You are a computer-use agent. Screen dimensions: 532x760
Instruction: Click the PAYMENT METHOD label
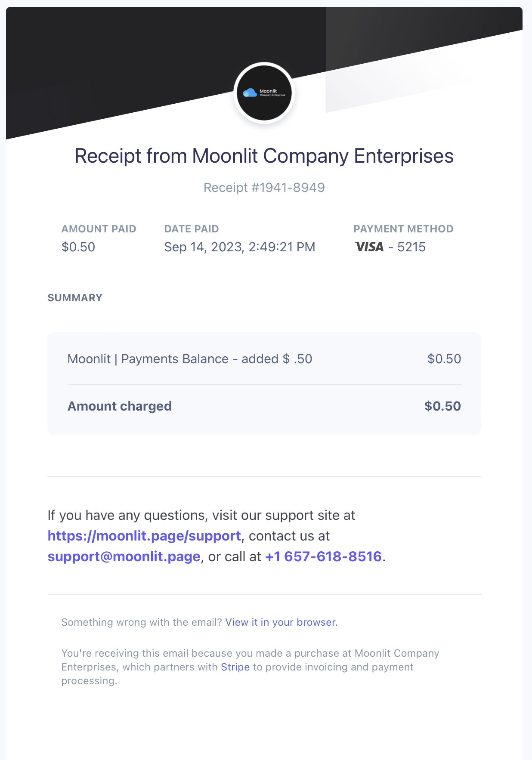point(403,229)
